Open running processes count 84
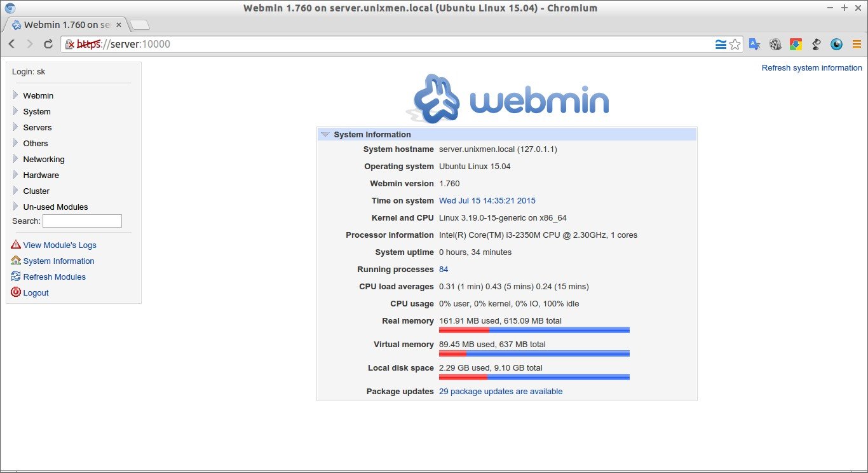This screenshot has width=868, height=473. click(x=444, y=269)
